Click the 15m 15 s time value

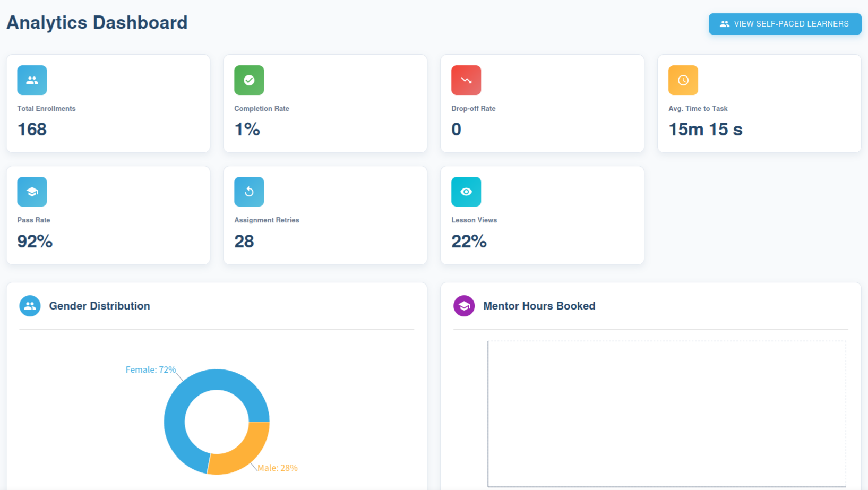[x=705, y=130]
